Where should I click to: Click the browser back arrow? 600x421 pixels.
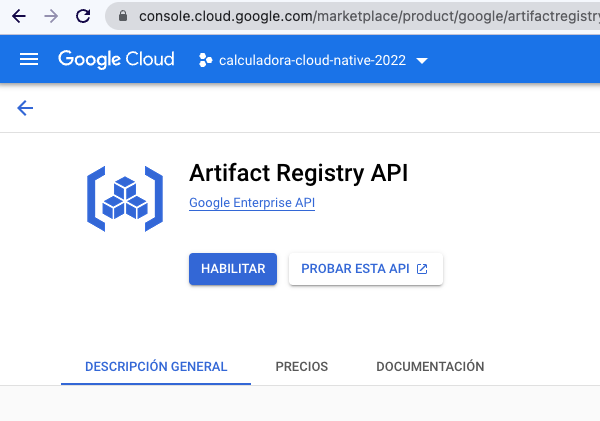[x=18, y=16]
